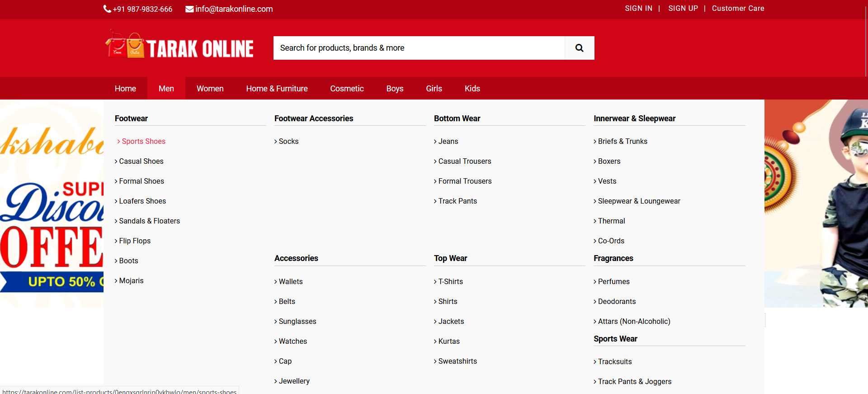Click the phone icon in top bar
Image resolution: width=868 pixels, height=394 pixels.
tap(107, 9)
